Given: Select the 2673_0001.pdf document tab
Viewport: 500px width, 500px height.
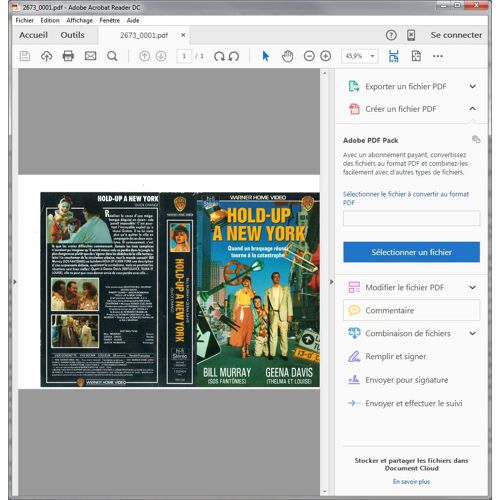Looking at the screenshot, I should coord(144,35).
